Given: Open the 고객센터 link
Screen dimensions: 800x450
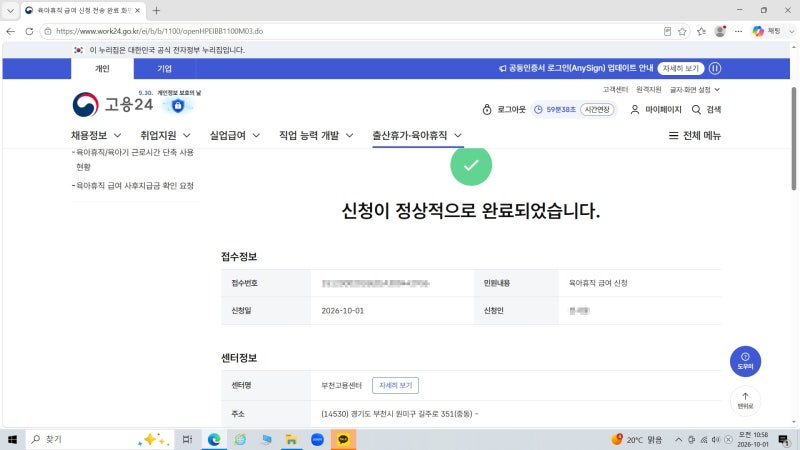Looking at the screenshot, I should (x=615, y=90).
